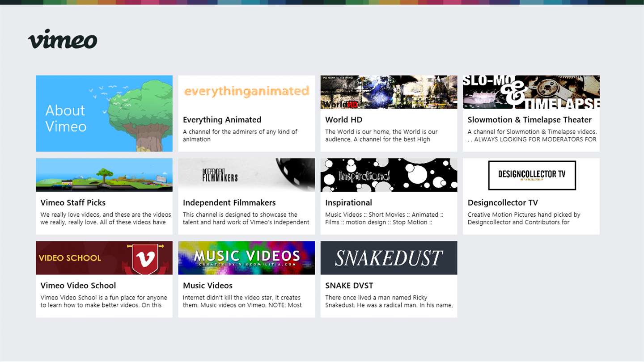Click the Designcollector TV logo banner
The height and width of the screenshot is (362, 644).
[x=531, y=175]
